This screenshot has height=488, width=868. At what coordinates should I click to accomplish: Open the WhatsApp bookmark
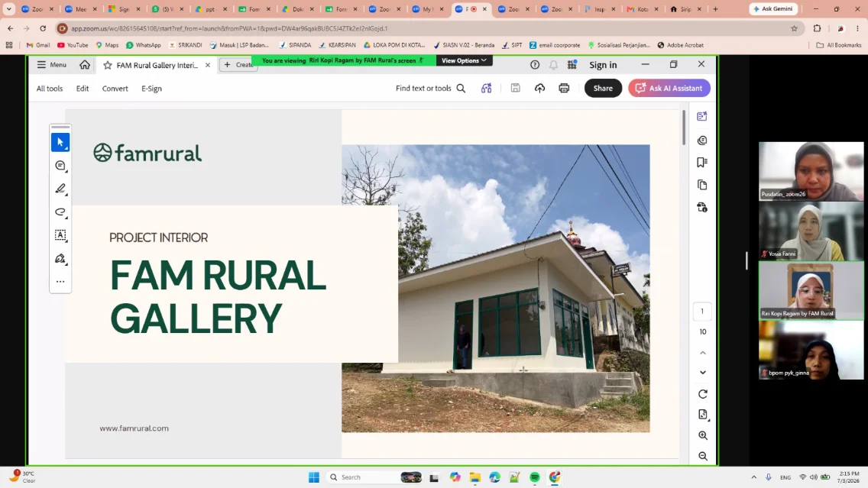click(144, 45)
